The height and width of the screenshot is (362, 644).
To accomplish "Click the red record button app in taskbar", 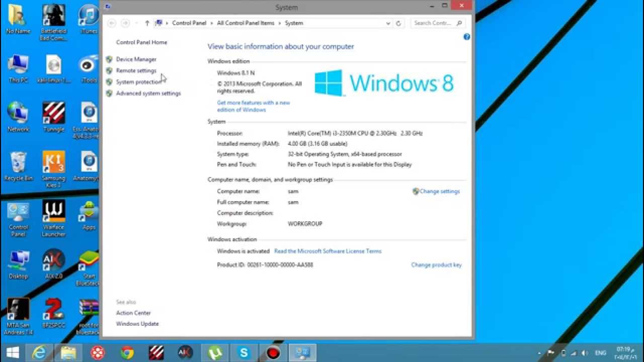I will (273, 352).
